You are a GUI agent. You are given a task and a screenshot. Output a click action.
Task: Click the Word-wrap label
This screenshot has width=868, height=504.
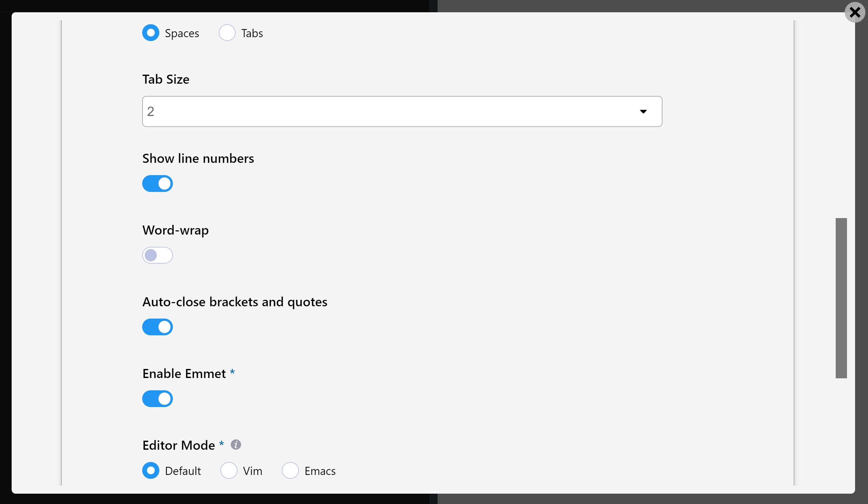coord(176,230)
